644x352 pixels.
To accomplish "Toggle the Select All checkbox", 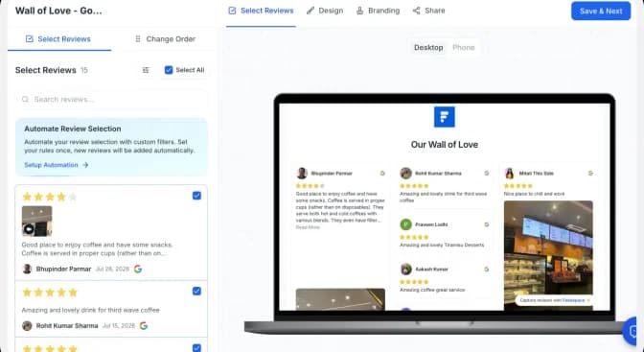I will [169, 70].
